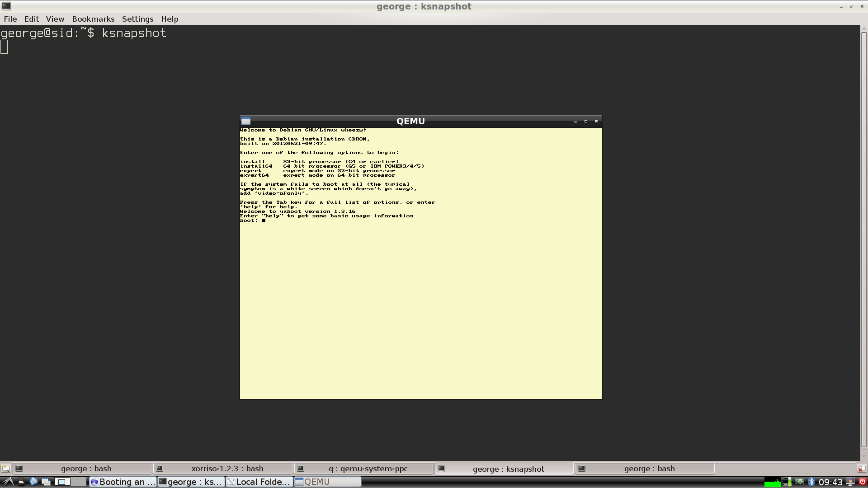Click 'expert64' option text in QEMU

pyautogui.click(x=254, y=175)
